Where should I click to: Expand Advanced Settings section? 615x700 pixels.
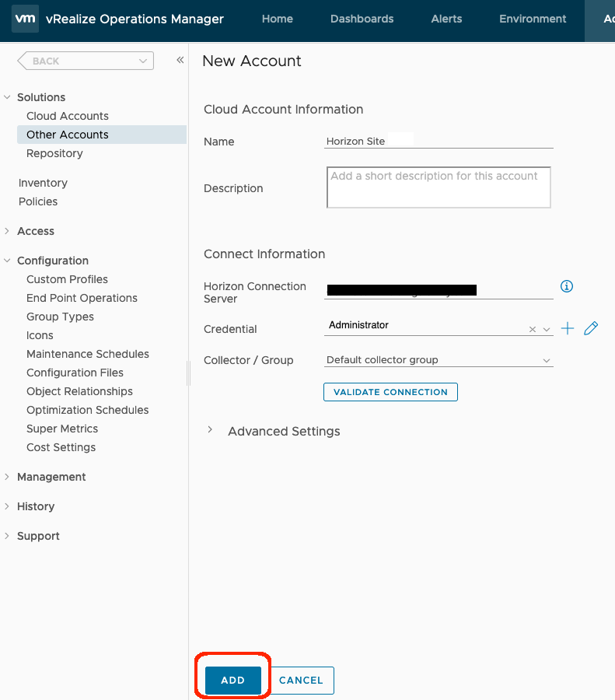210,430
